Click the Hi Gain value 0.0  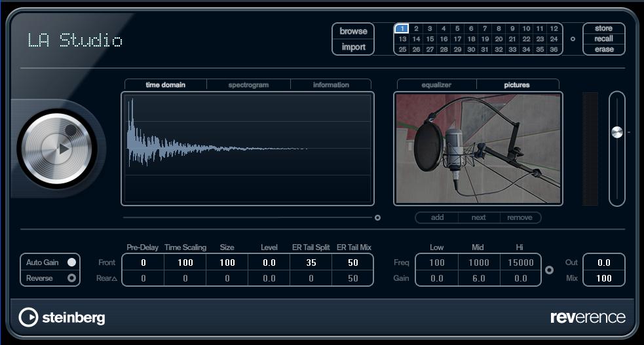point(520,278)
